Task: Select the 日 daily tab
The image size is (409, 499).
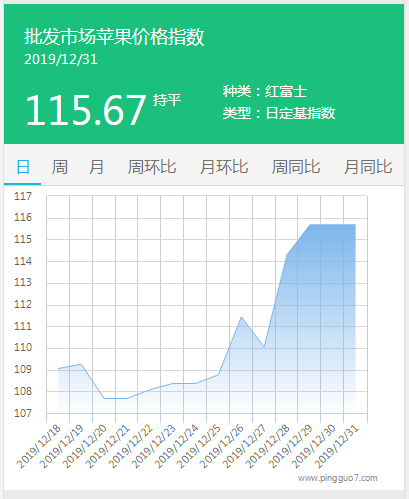Action: click(23, 167)
